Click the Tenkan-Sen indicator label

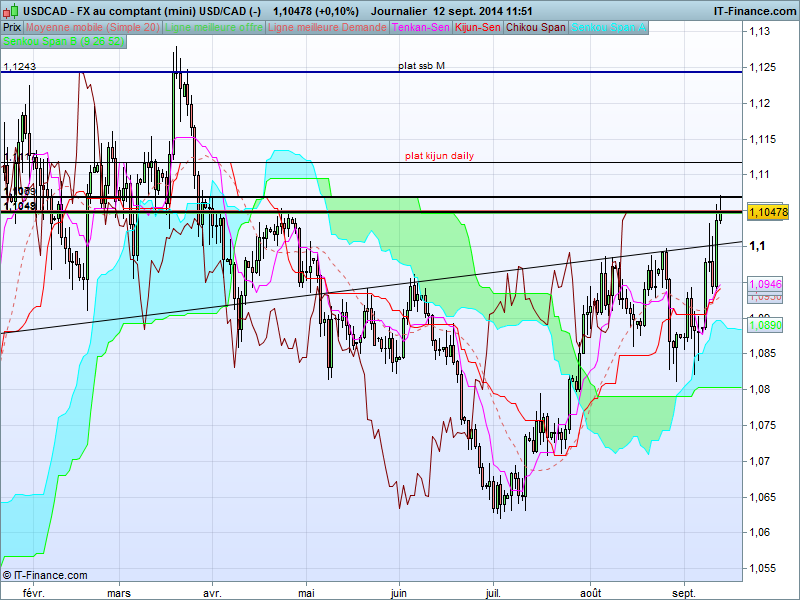pos(421,28)
